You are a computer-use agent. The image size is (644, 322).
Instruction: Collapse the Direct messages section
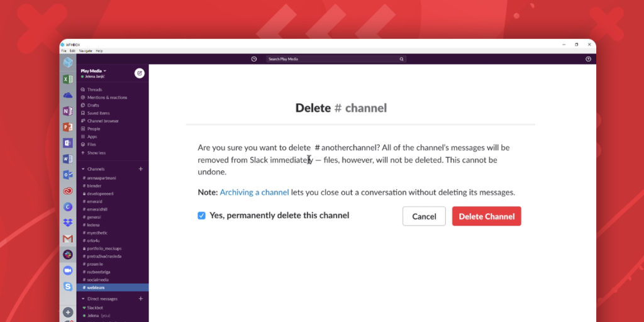coord(83,299)
